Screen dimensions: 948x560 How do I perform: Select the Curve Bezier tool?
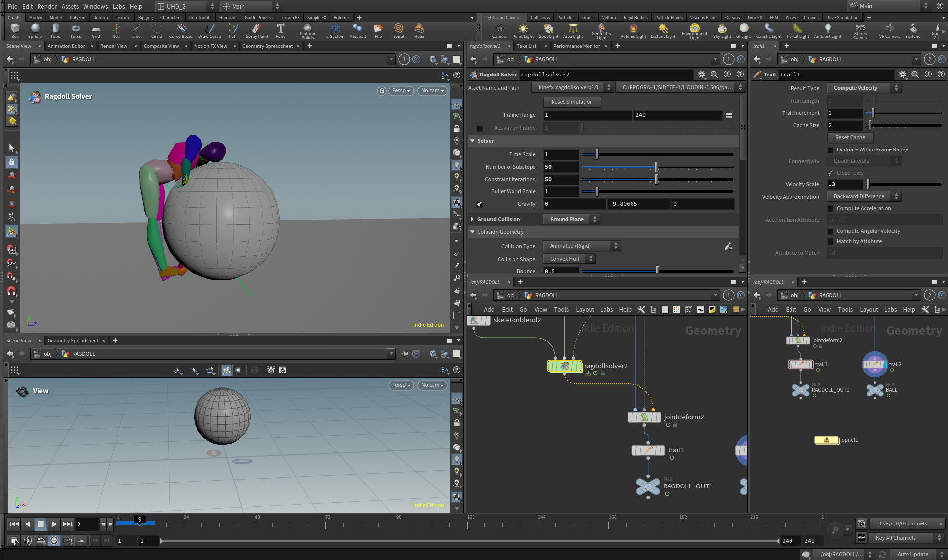[181, 31]
